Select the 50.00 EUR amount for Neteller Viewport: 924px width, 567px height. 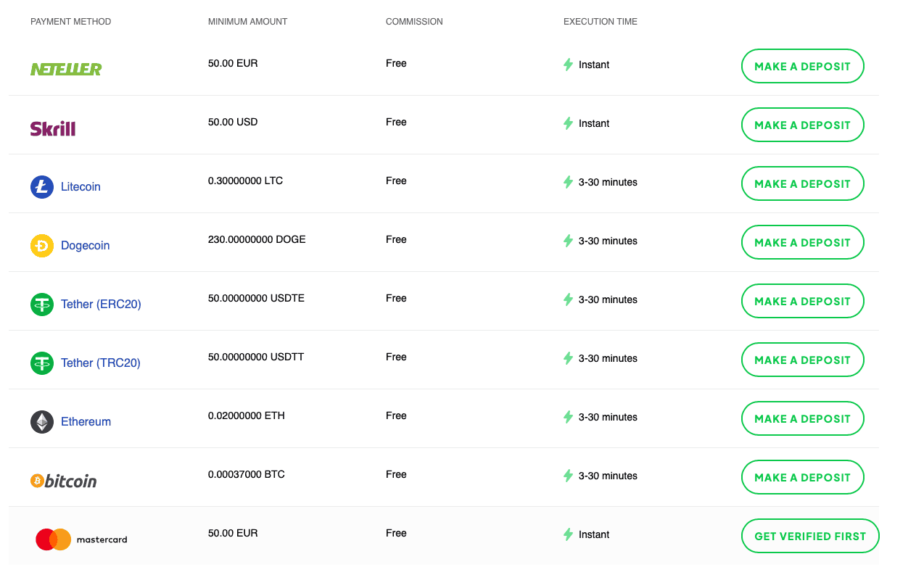[233, 63]
